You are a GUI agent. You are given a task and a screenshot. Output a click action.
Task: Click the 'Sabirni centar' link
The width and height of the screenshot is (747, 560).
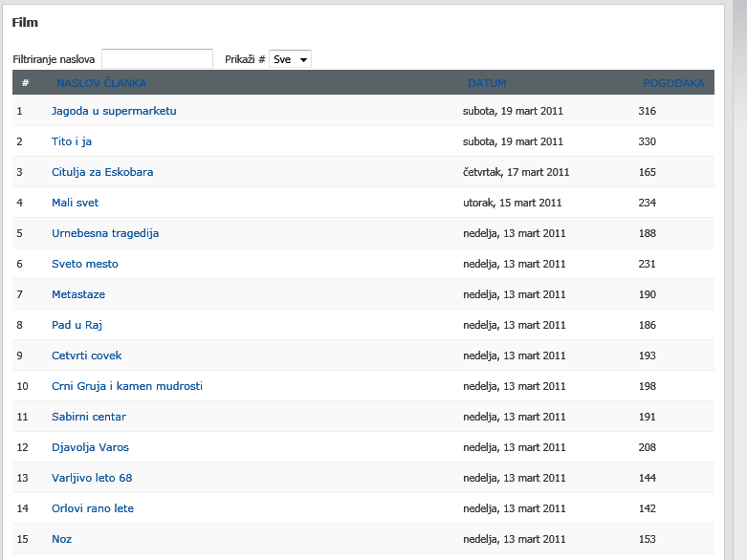coord(89,417)
